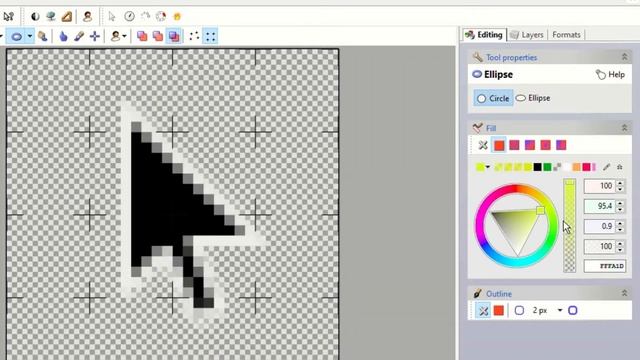Select the pencil brush tool
The height and width of the screenshot is (360, 640).
(79, 36)
